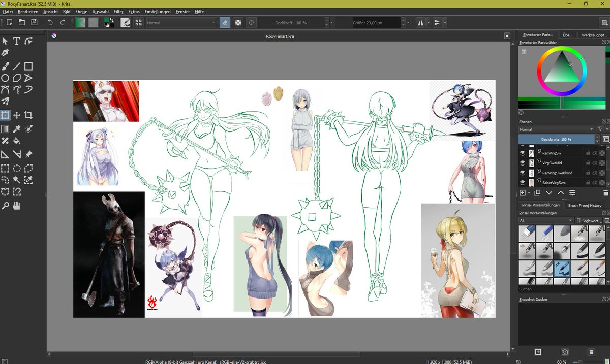Toggle preserve alpha button
This screenshot has height=364, width=610.
click(238, 22)
